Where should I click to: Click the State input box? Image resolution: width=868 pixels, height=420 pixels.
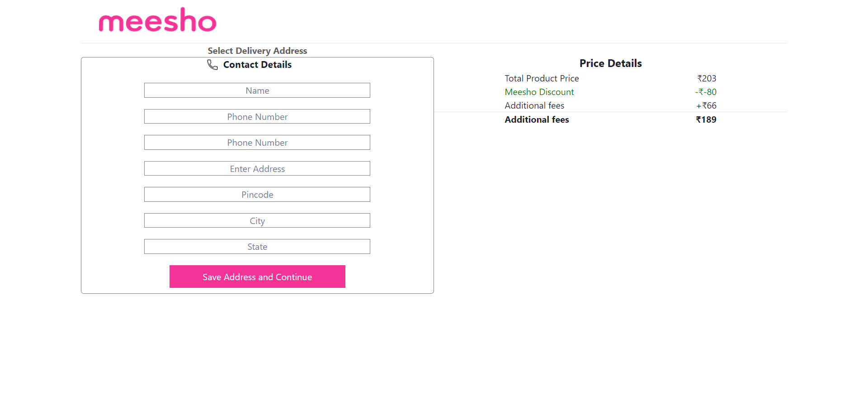257,246
